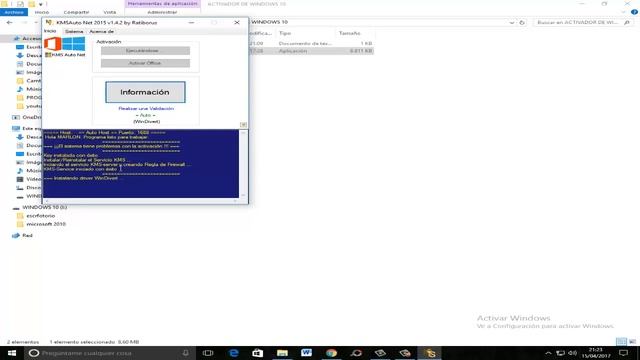This screenshot has width=640, height=360.
Task: Click the Windows Start button
Action: click(x=11, y=353)
